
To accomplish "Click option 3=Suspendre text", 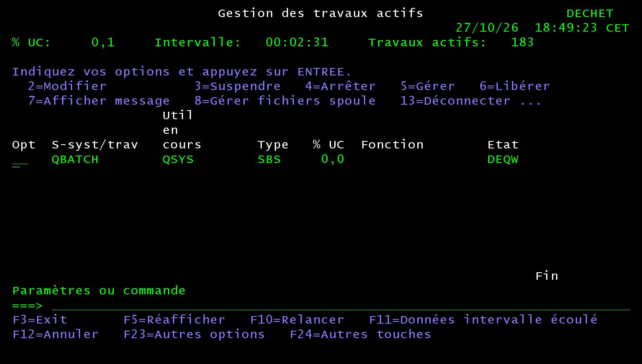I will pyautogui.click(x=238, y=86).
